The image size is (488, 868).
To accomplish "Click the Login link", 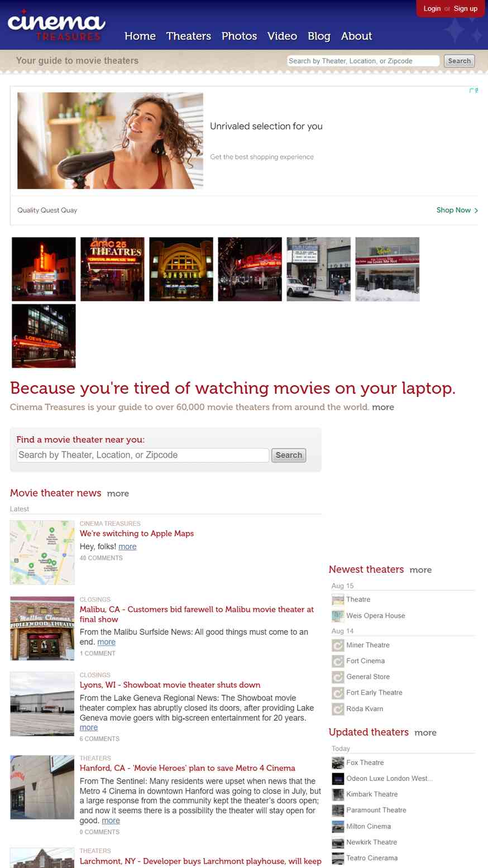I will click(x=432, y=8).
